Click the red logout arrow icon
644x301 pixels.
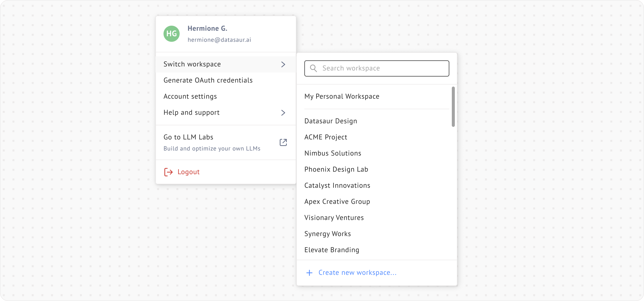(168, 172)
